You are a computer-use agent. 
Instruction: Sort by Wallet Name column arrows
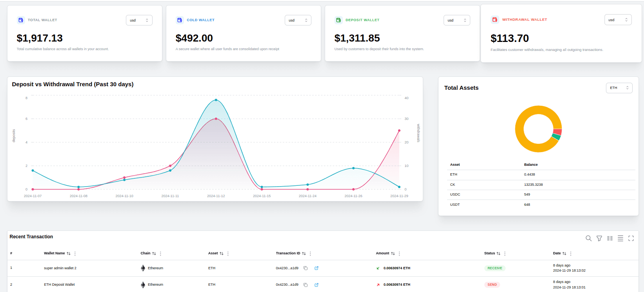click(x=69, y=254)
